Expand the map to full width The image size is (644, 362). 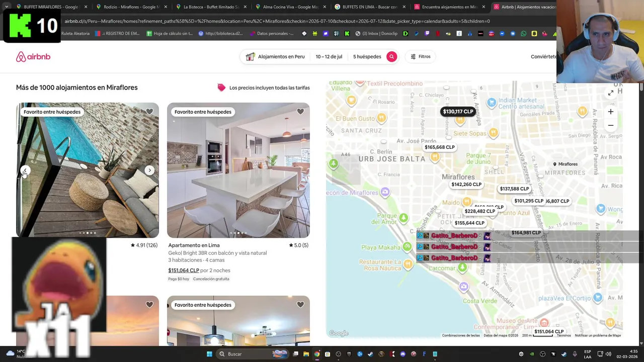(x=610, y=93)
